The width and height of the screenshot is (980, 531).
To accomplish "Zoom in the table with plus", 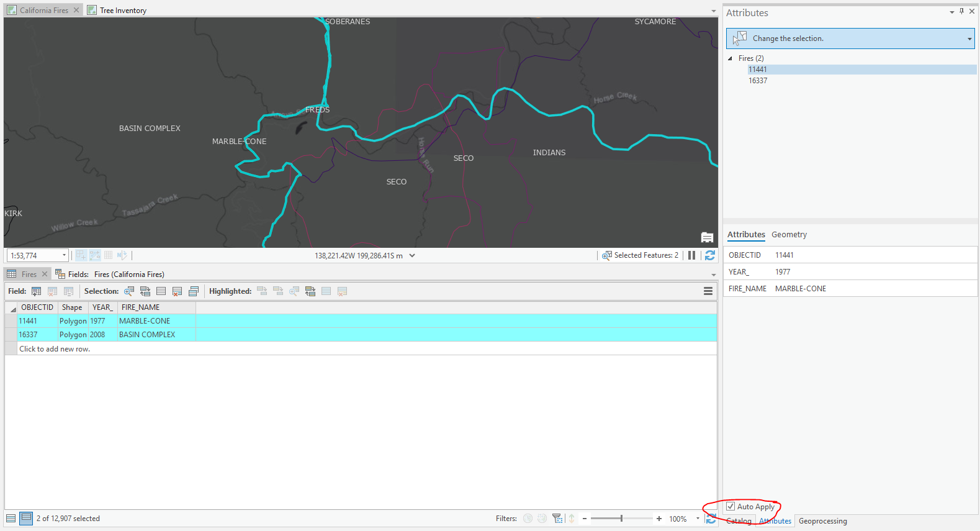I will (659, 519).
